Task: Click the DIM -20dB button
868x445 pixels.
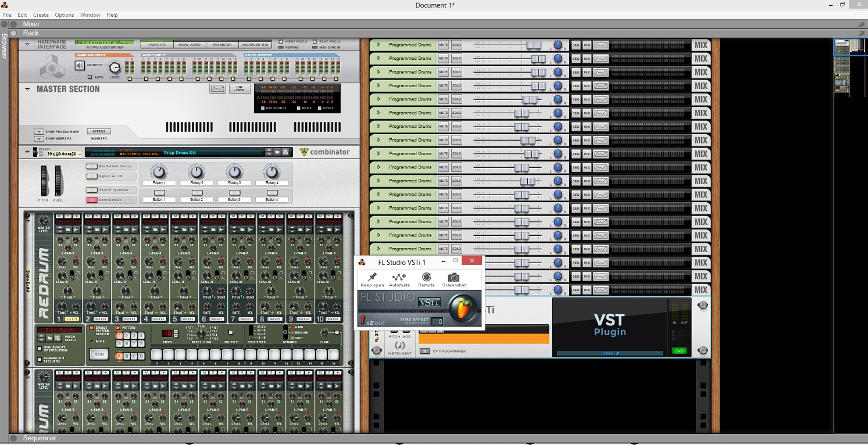Action: tap(240, 89)
